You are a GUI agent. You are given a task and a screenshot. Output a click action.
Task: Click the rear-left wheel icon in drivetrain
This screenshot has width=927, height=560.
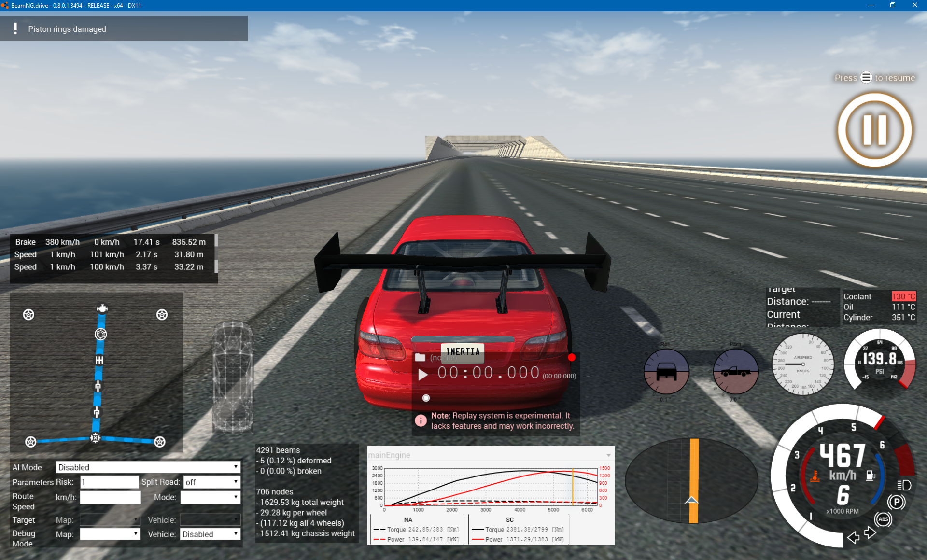(30, 442)
